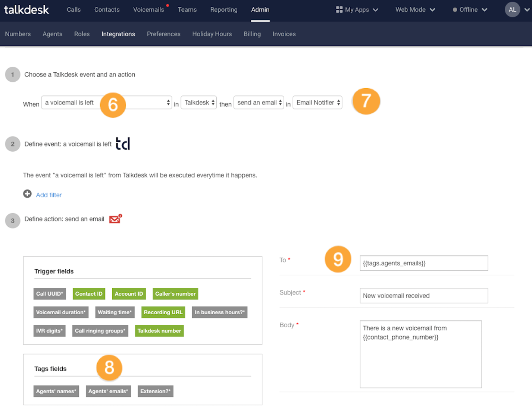Open the Contacts tab
532x406 pixels.
[x=107, y=10]
